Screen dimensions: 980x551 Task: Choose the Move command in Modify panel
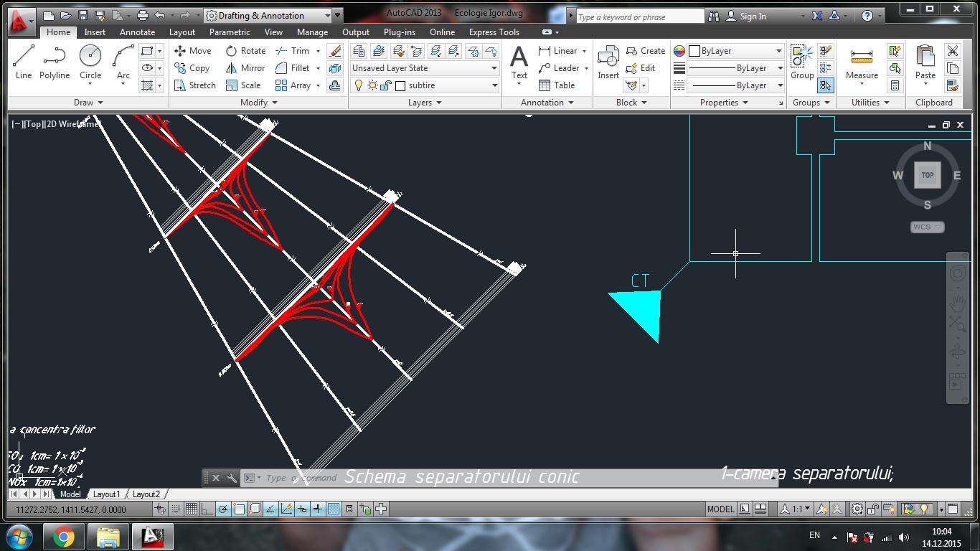pos(193,51)
